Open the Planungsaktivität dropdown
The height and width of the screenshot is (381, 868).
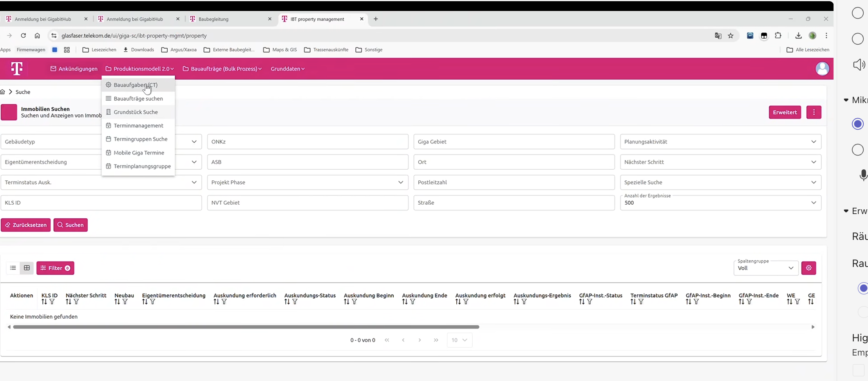point(720,142)
